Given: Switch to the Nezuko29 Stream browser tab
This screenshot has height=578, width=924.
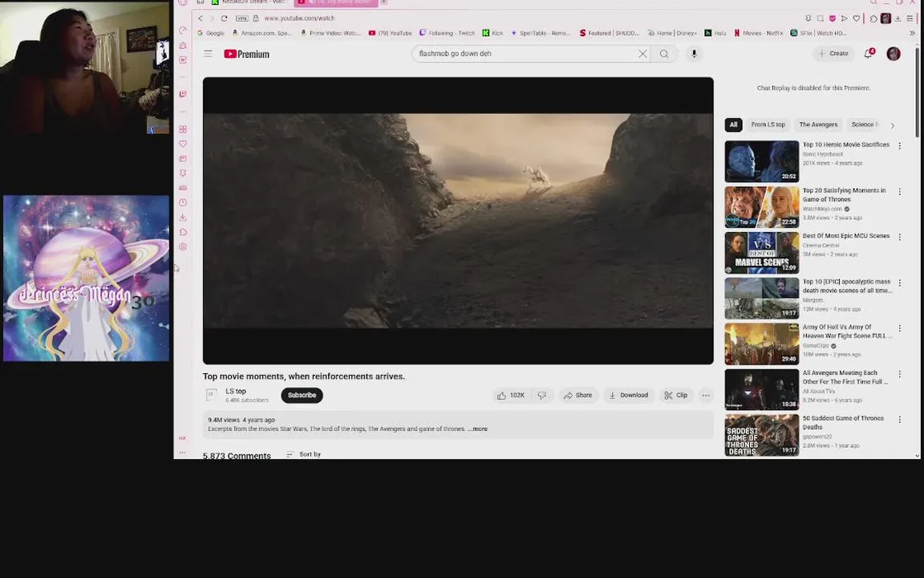Looking at the screenshot, I should click(x=249, y=2).
